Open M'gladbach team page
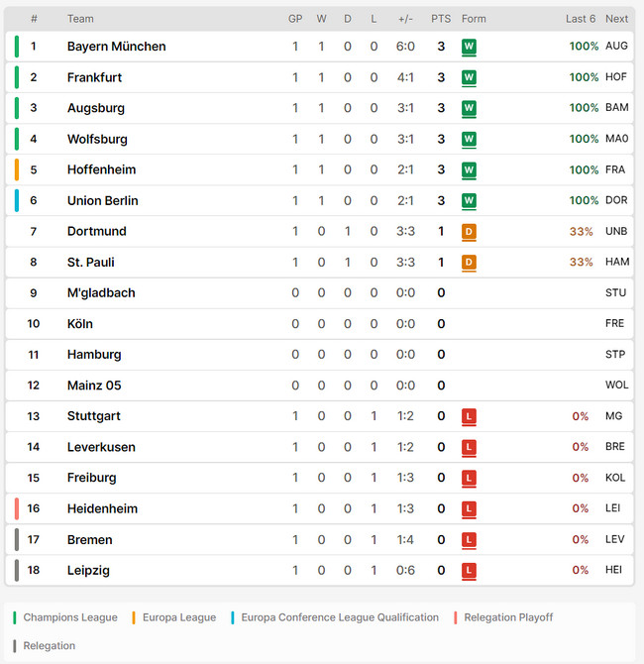Viewport: 644px width, 664px height. pos(101,292)
